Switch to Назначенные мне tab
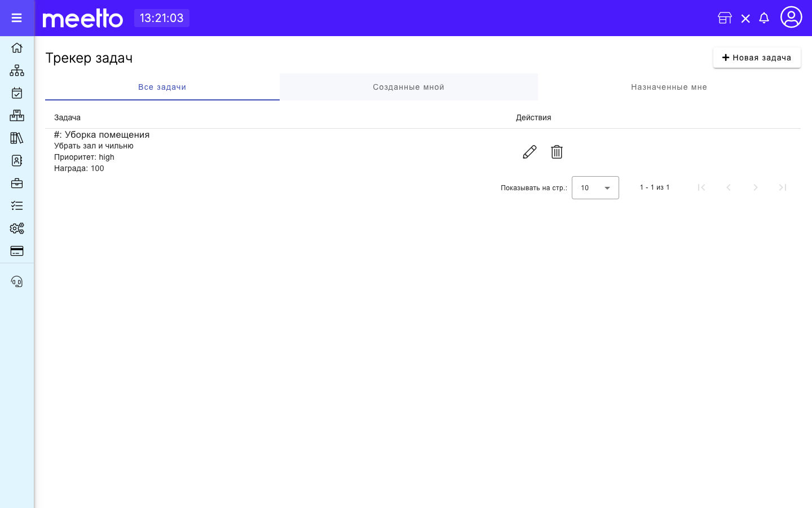Screen dimensions: 812x508 click(x=669, y=87)
